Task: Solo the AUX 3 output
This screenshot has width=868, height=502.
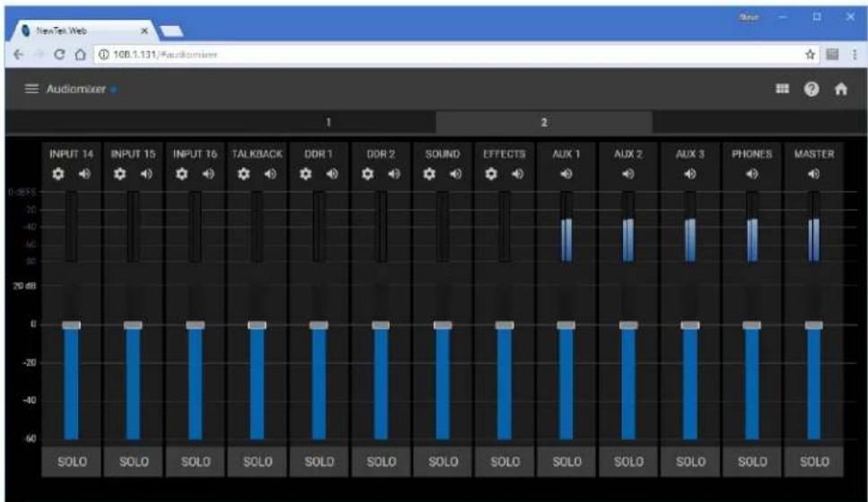Action: tap(691, 462)
